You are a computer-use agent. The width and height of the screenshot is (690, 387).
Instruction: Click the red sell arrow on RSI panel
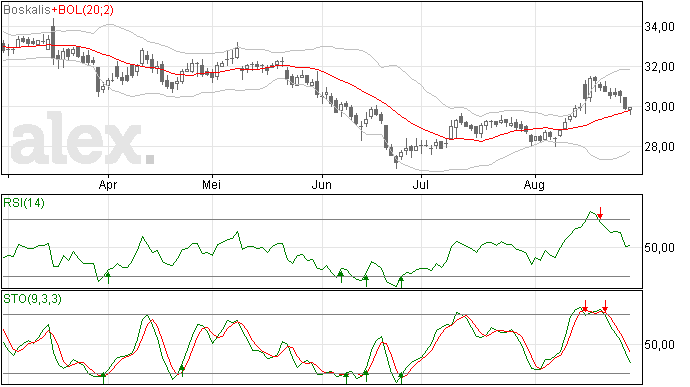[x=600, y=213]
